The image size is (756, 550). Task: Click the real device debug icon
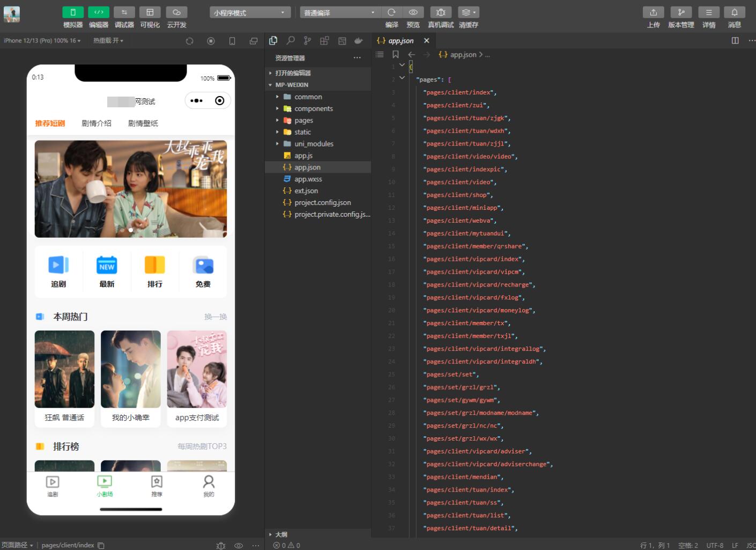pyautogui.click(x=440, y=12)
